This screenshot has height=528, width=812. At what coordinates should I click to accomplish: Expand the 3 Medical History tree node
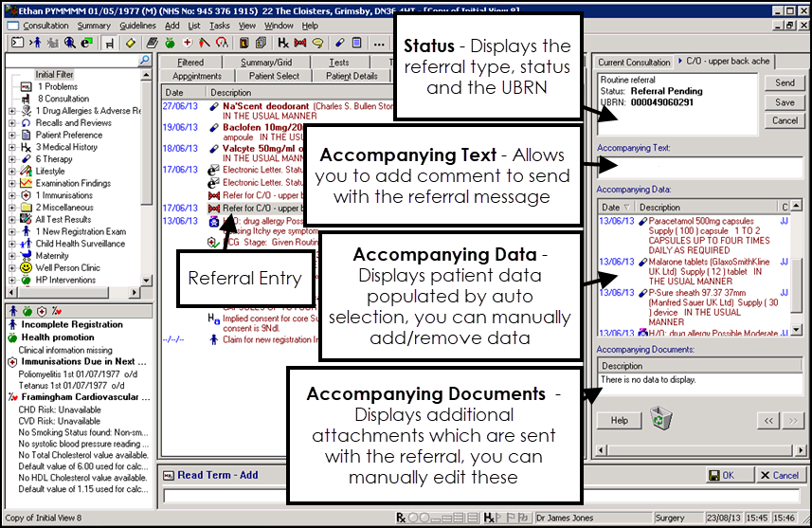[12, 147]
